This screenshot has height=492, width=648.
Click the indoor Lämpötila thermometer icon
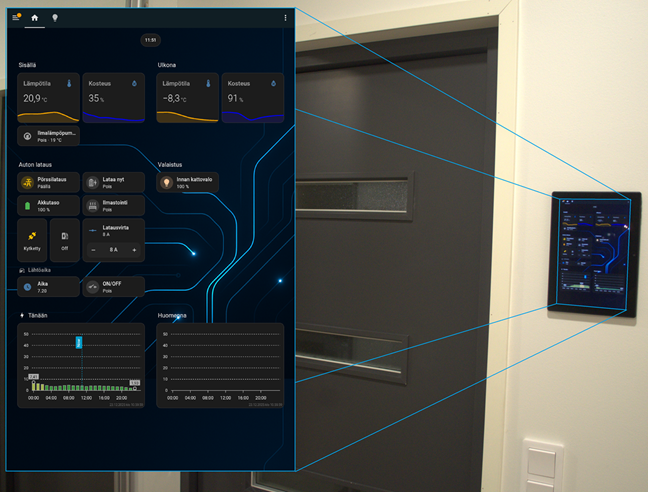click(x=69, y=85)
